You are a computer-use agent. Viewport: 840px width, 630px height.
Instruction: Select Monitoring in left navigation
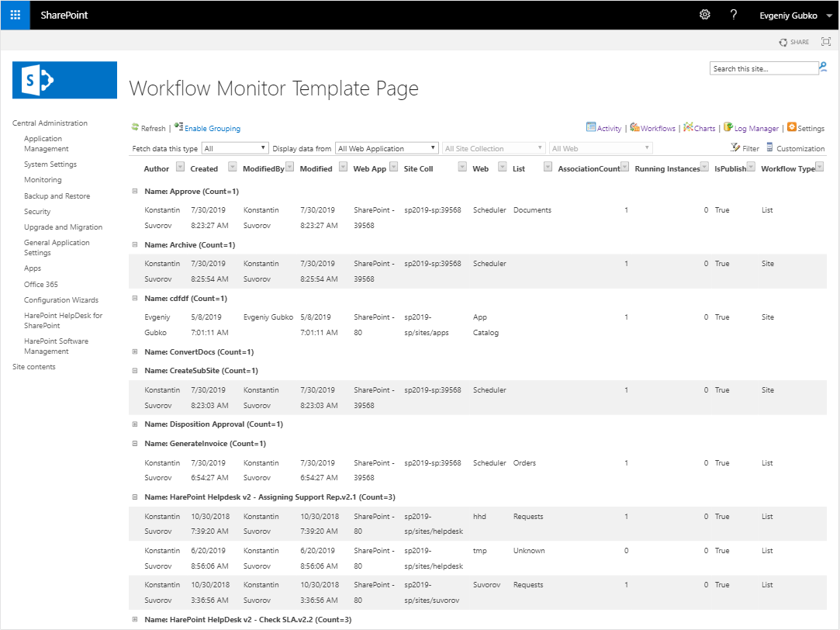(43, 180)
